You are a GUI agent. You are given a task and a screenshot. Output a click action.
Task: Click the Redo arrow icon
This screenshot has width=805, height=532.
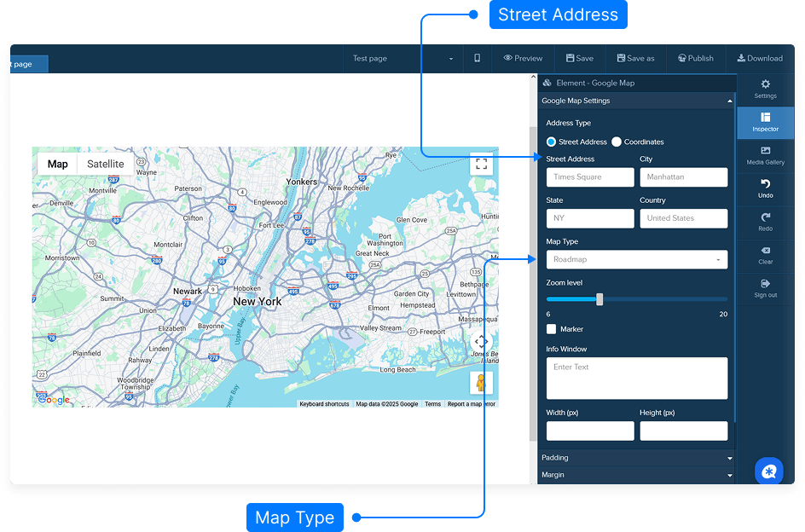click(765, 217)
